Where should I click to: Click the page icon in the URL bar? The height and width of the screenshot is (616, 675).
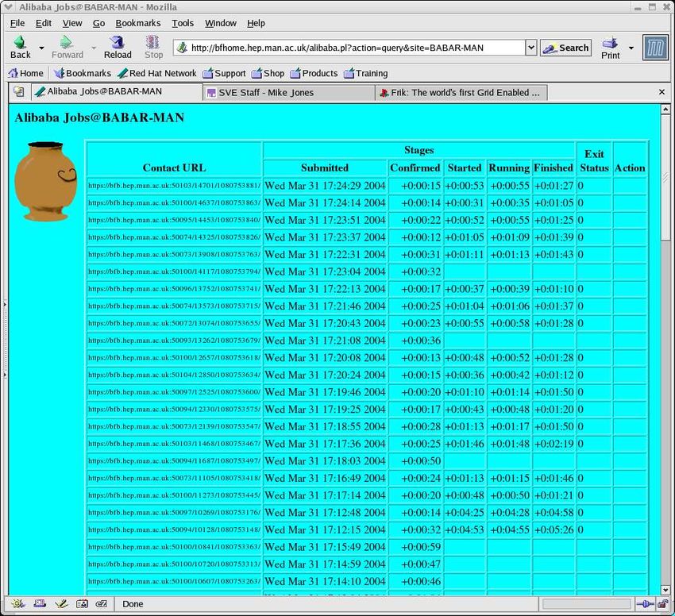click(x=182, y=48)
